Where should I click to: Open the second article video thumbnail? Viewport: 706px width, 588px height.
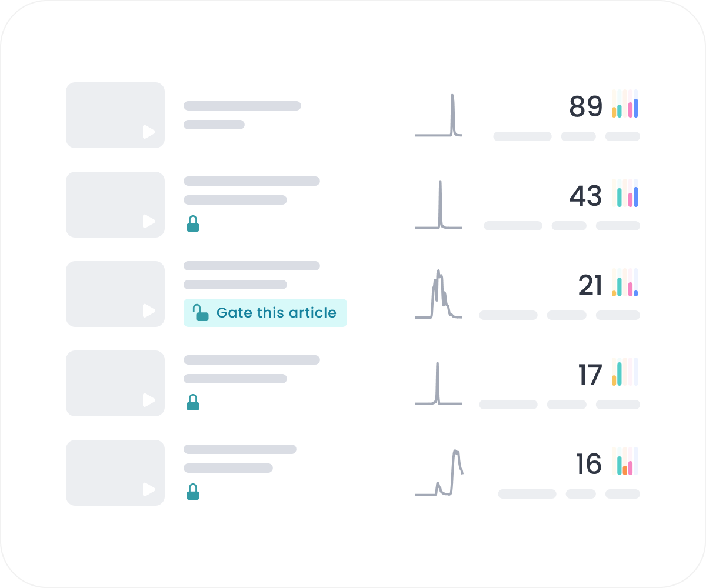(115, 205)
